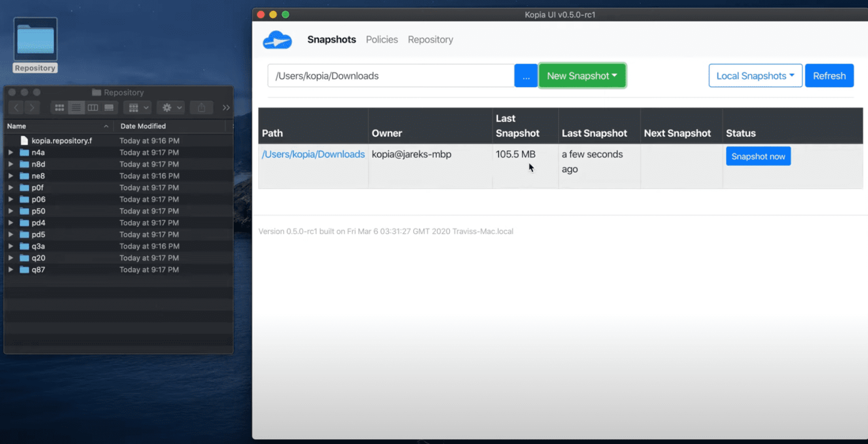Open the /Users/kopia/Downloads path link
This screenshot has height=444, width=868.
pyautogui.click(x=313, y=154)
